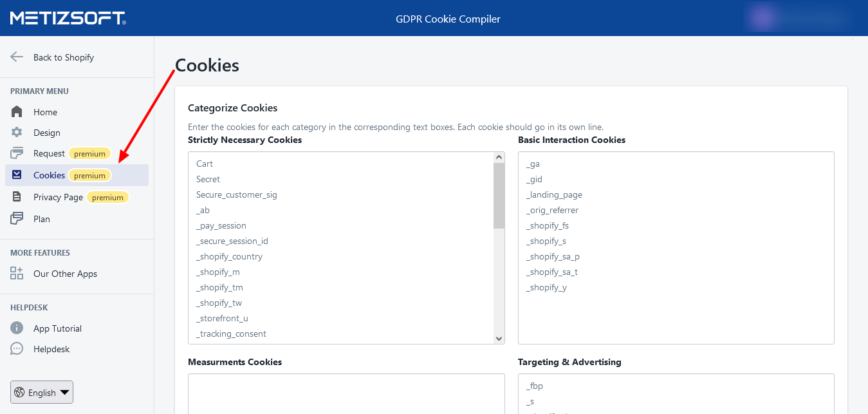Screen dimensions: 868x414
Task: Click the Helpdesk chat bubble icon
Action: tap(17, 349)
